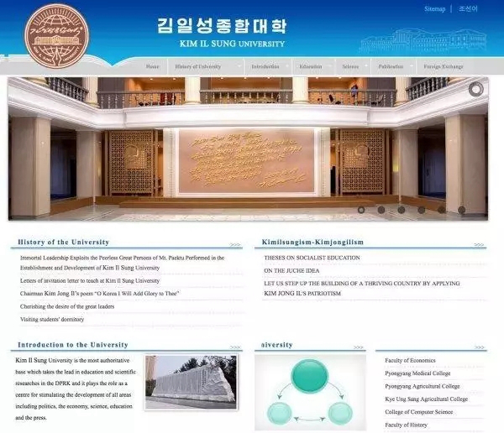The width and height of the screenshot is (504, 433).
Task: Expand the History of University dropdown arrow
Action: (x=239, y=66)
